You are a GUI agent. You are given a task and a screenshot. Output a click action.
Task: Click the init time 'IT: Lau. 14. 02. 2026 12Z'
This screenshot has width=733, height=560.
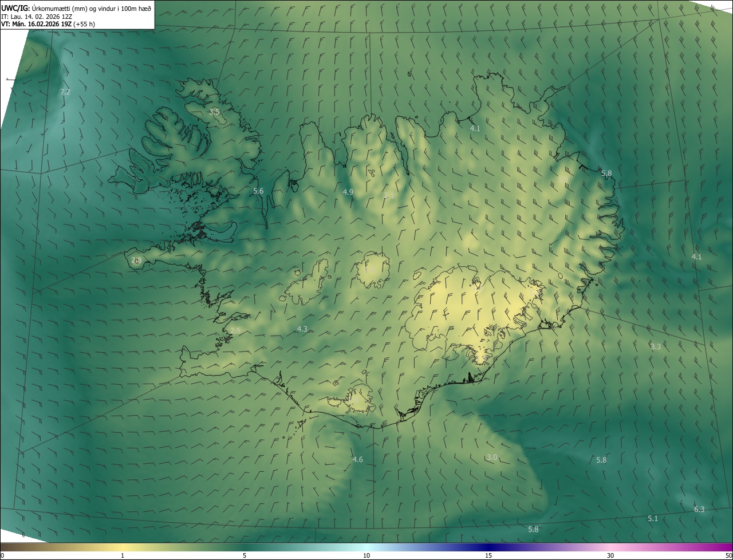pos(37,16)
